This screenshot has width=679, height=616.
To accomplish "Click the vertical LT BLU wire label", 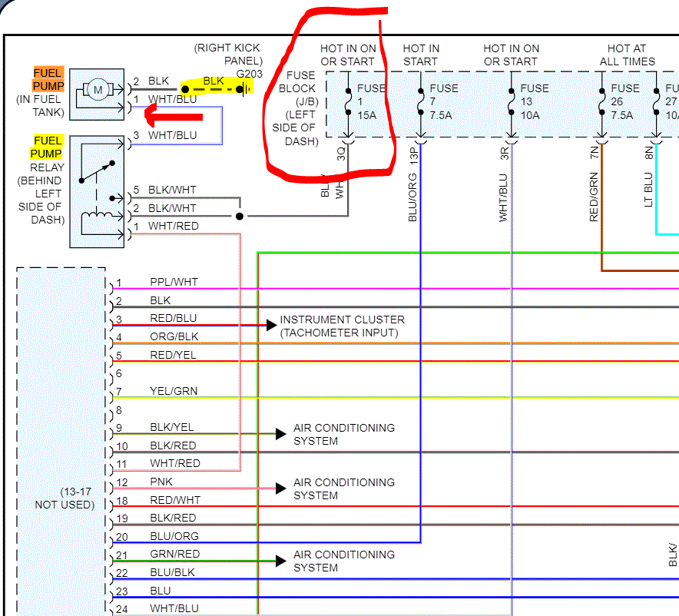I will [x=648, y=190].
